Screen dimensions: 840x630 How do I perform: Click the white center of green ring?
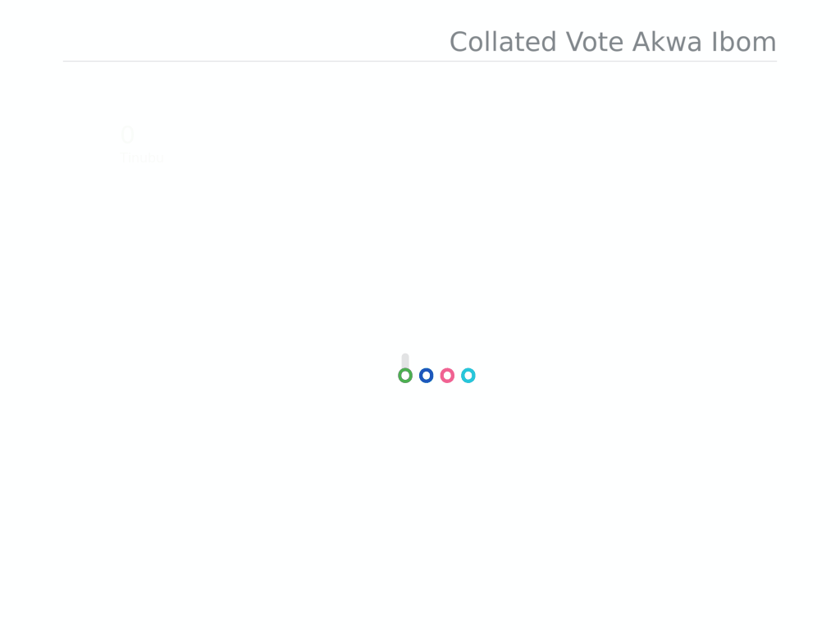click(x=405, y=376)
